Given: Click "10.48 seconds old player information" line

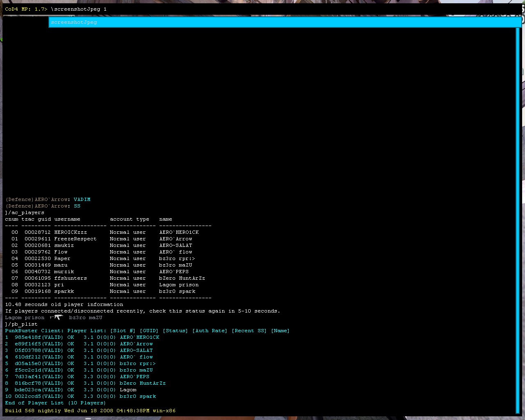Looking at the screenshot, I should tap(64, 304).
